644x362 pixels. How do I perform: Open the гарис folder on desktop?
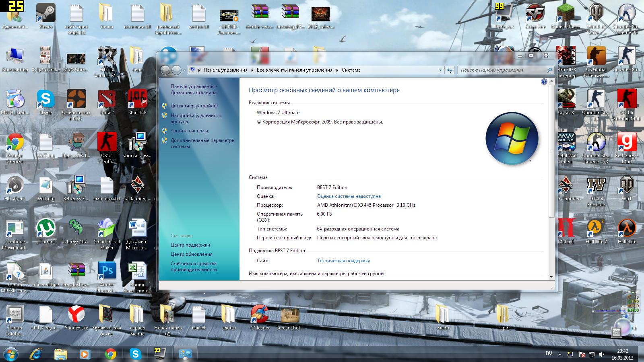point(504,317)
